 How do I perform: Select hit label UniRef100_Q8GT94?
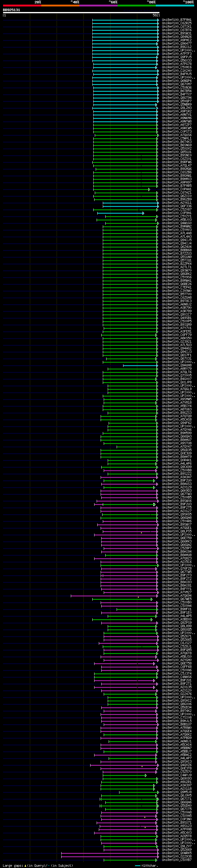[x=176, y=98]
